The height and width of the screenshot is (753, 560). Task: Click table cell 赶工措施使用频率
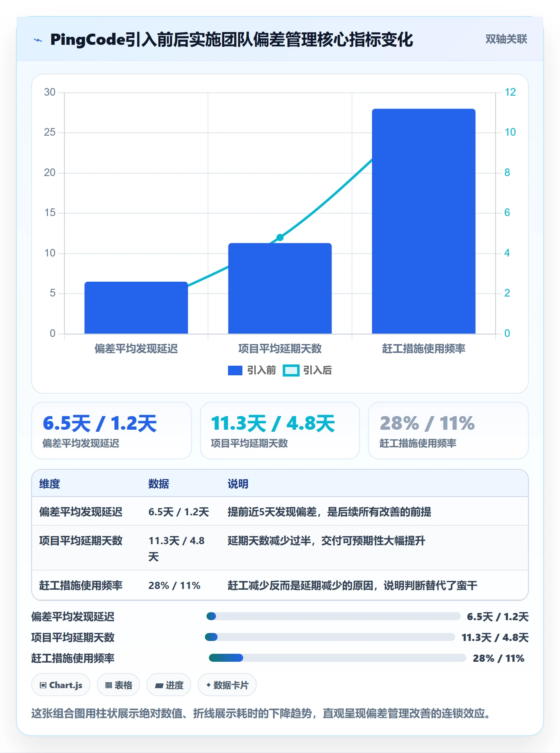point(81,585)
